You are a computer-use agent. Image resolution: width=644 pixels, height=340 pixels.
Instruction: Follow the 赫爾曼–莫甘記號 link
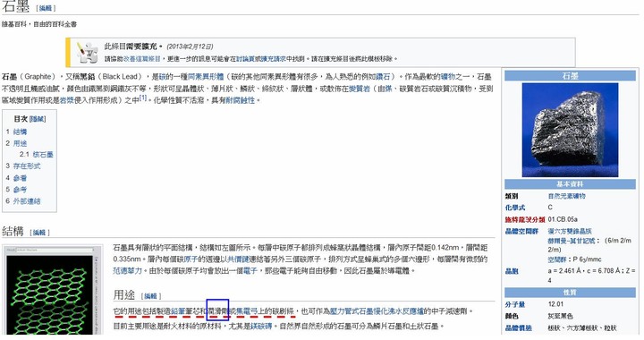tap(572, 241)
